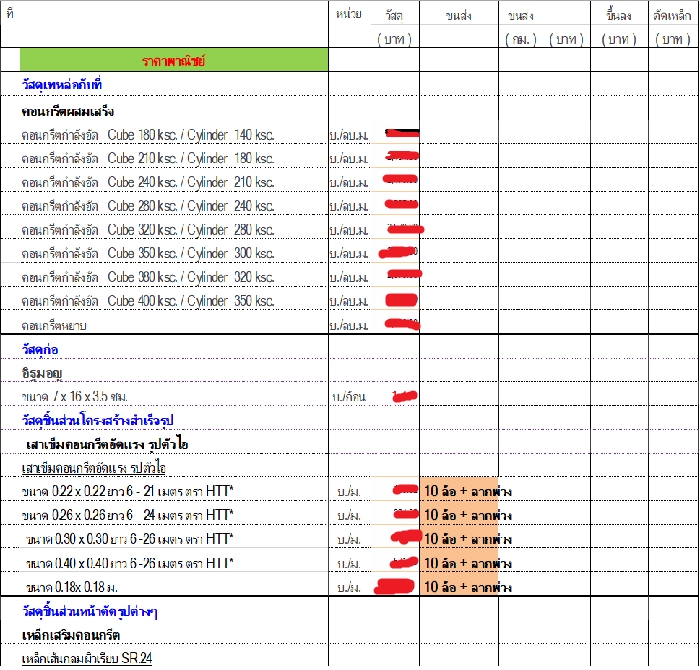This screenshot has height=670, width=700.
Task: Click the หน่วย column header
Action: (x=348, y=17)
